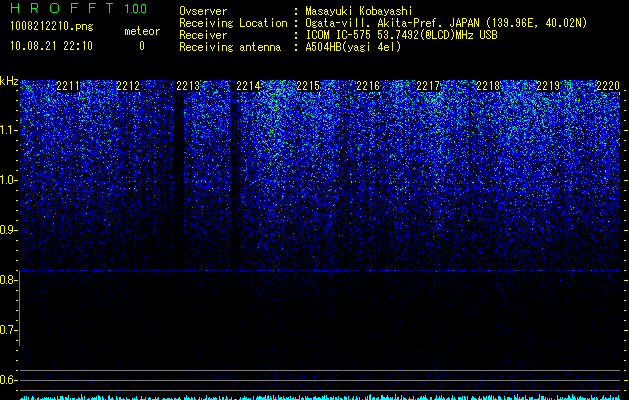
Task: Click the 2211 time marker
Action: coord(68,86)
